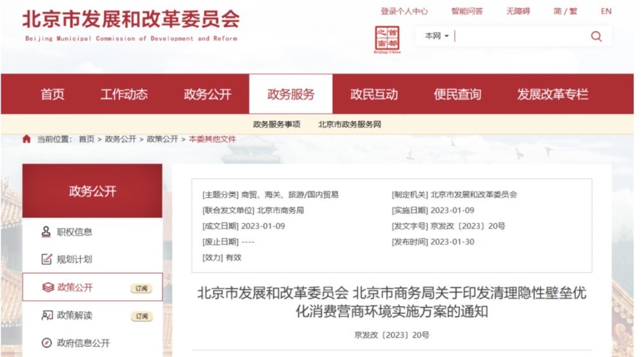Open the 本网 search scope dropdown
The height and width of the screenshot is (357, 644).
pos(436,36)
